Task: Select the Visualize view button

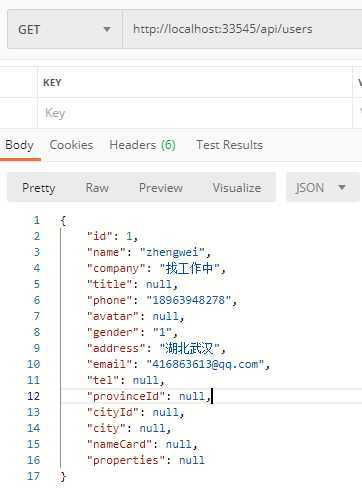Action: tap(237, 188)
